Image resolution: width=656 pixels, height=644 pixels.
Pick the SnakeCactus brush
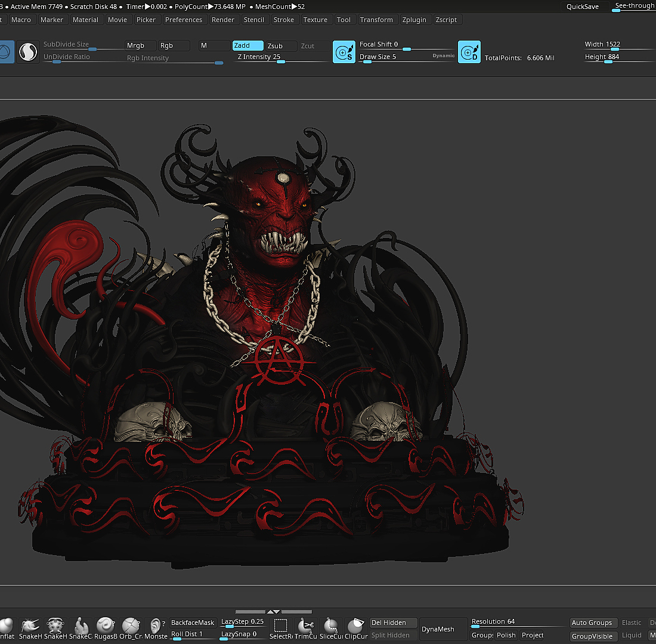(x=81, y=628)
